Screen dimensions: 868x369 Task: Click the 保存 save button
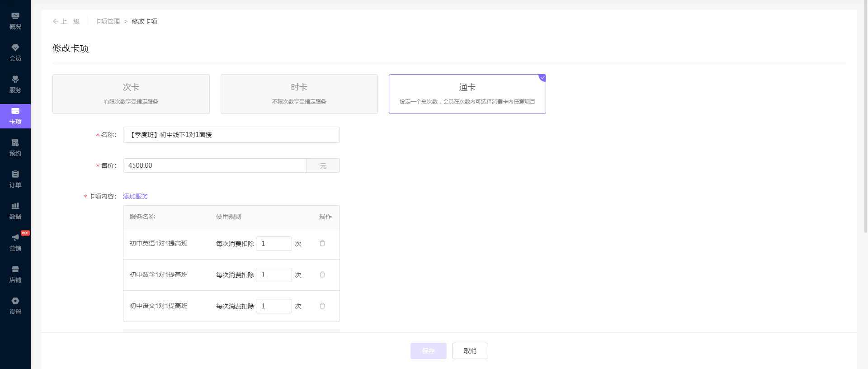(x=429, y=351)
